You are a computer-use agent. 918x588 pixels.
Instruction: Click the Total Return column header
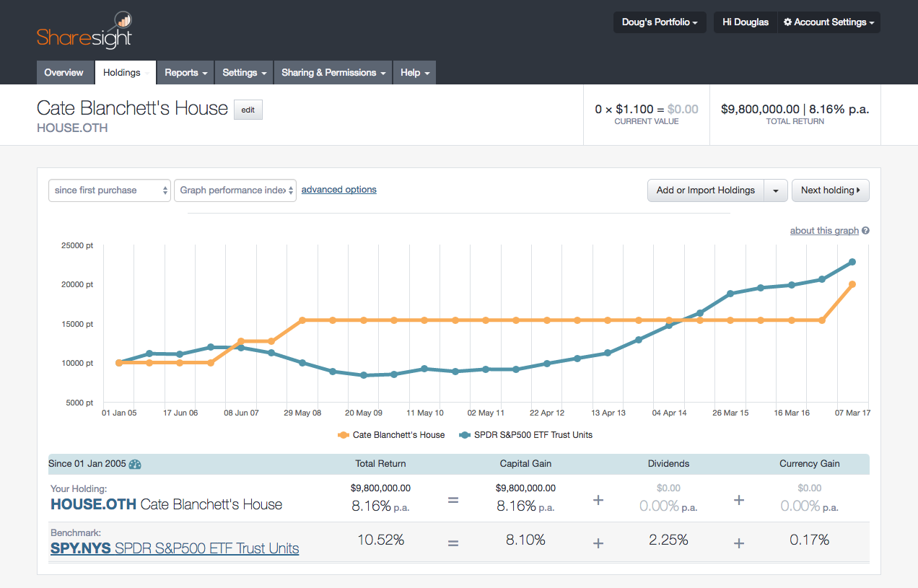[380, 464]
